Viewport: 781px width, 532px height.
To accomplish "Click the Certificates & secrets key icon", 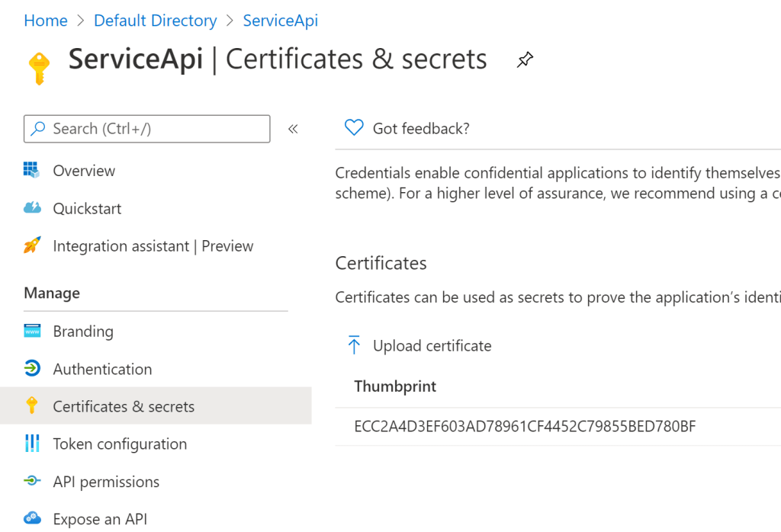I will click(x=34, y=405).
